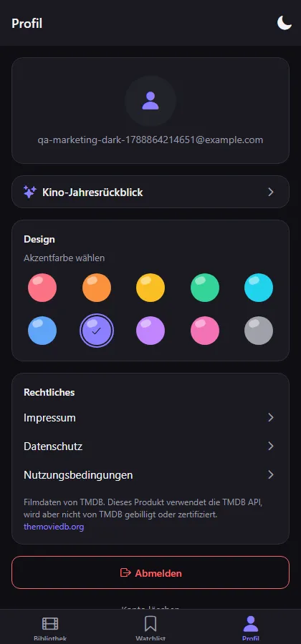Open the Watchlist bookmark icon
This screenshot has height=644, width=301.
point(150,624)
